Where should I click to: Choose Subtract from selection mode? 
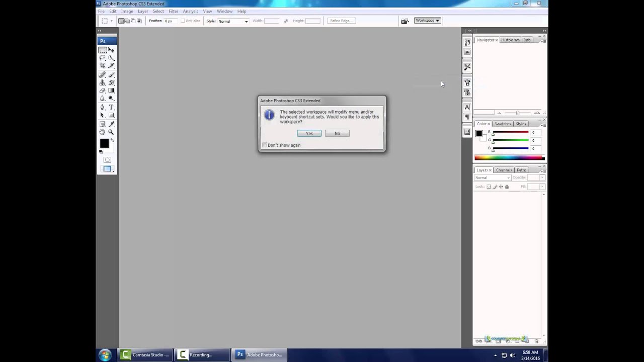133,21
